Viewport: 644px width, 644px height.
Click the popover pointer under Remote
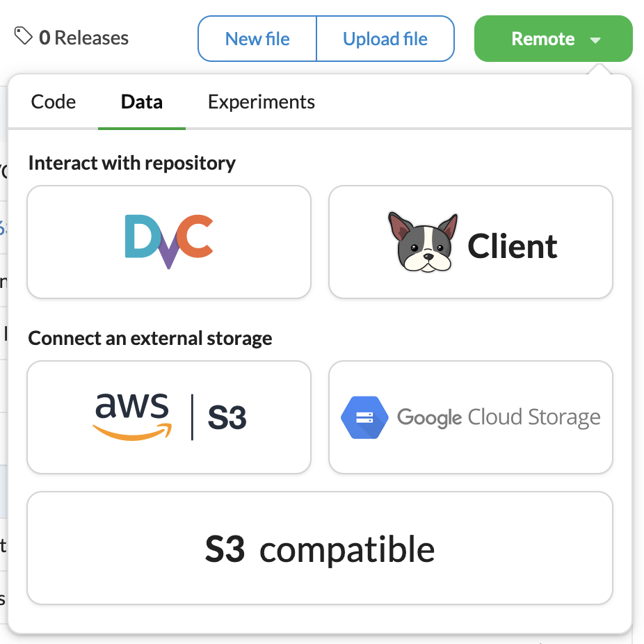[x=599, y=69]
